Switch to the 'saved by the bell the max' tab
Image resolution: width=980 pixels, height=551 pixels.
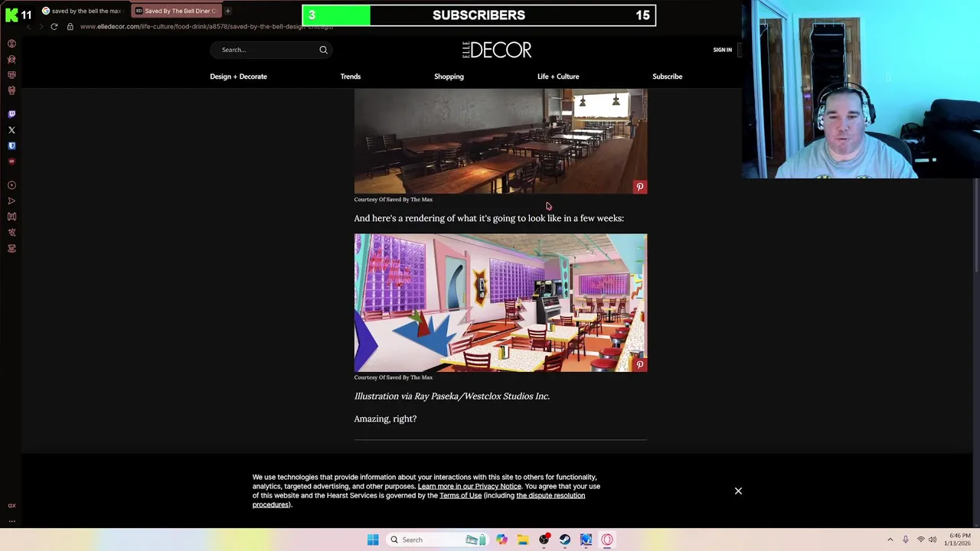point(82,11)
